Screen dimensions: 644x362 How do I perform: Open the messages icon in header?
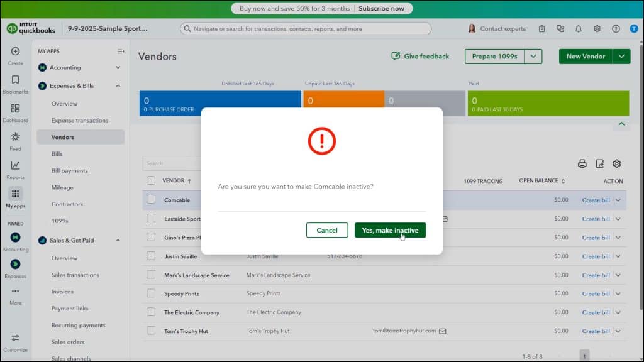coord(560,29)
